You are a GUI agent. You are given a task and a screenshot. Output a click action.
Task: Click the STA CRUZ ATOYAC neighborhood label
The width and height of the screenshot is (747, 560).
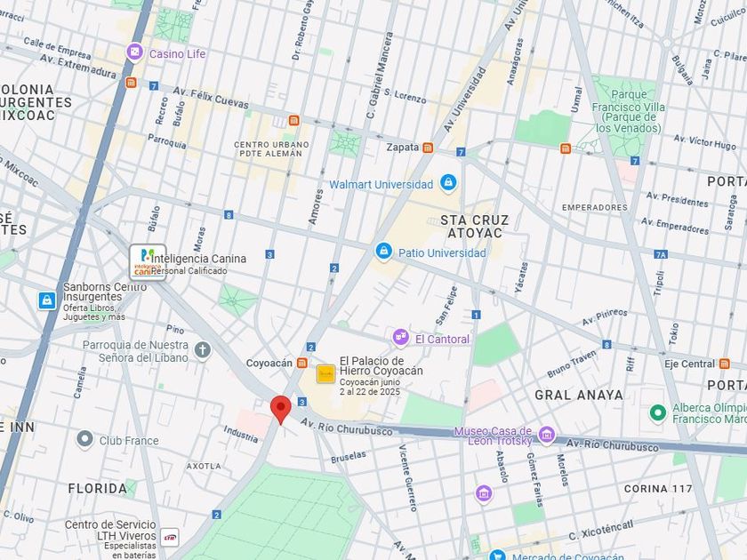point(475,227)
